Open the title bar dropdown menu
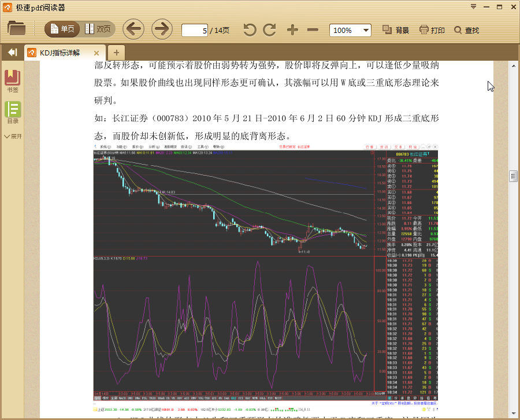Screen dimensions: 520x420 coord(474,7)
